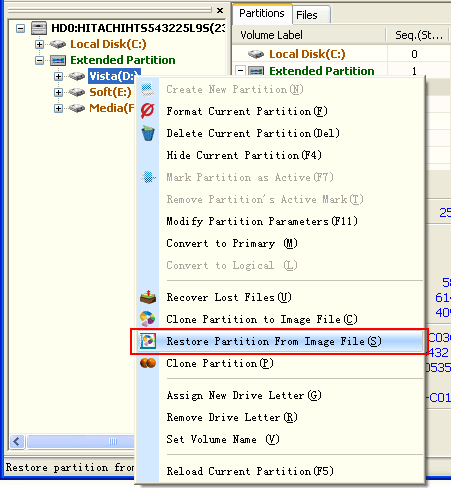
Task: Select Restore Partition From Image File(S)
Action: 280,341
